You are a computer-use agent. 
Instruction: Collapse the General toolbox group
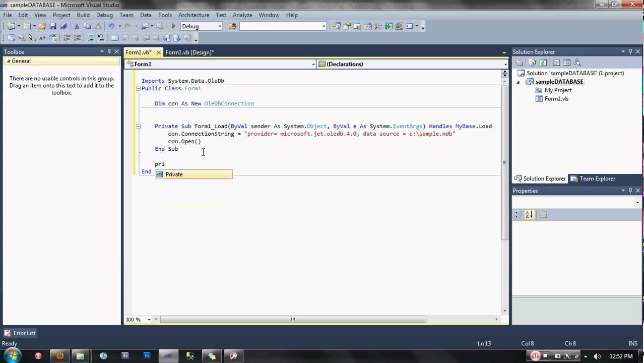pos(8,61)
